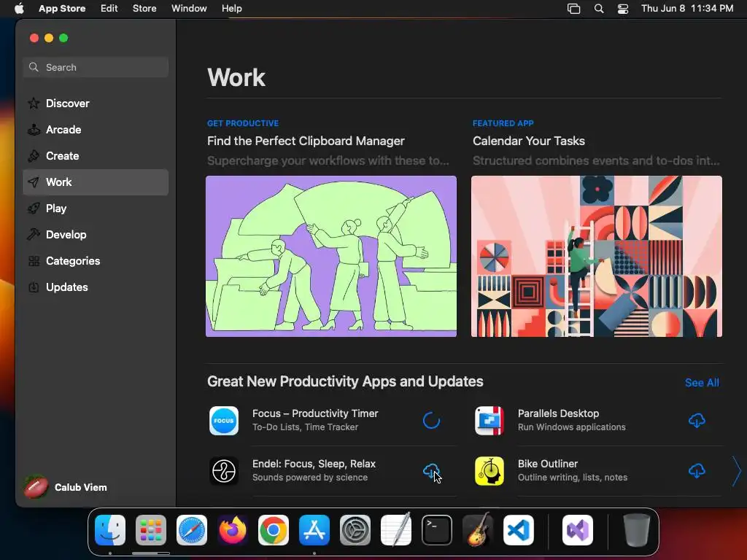Download Bike Outliner via cloud icon
Viewport: 747px width, 560px height.
(697, 471)
